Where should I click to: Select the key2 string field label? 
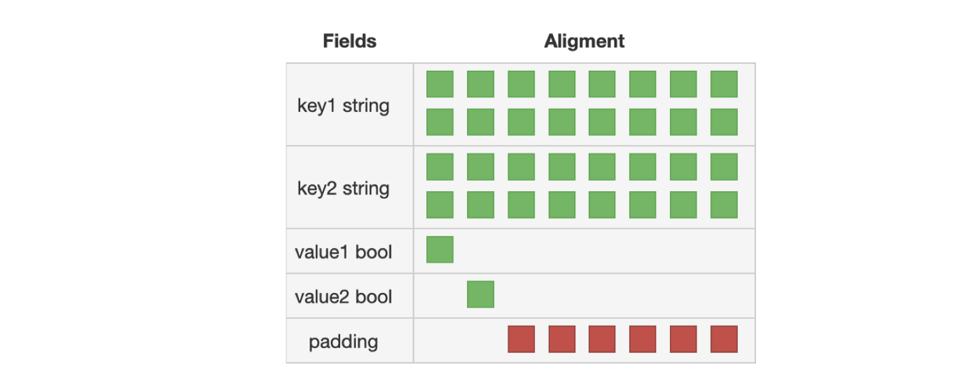pos(344,188)
